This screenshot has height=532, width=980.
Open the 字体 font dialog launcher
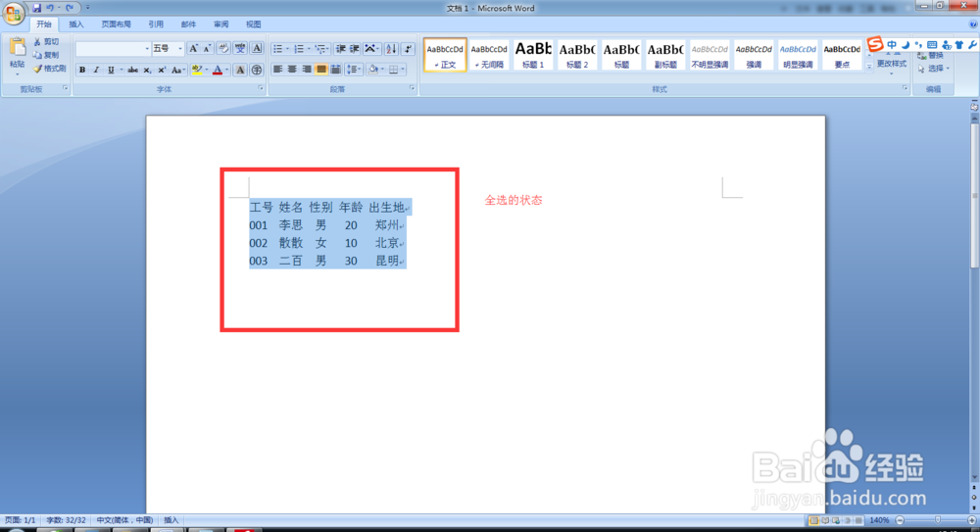261,89
